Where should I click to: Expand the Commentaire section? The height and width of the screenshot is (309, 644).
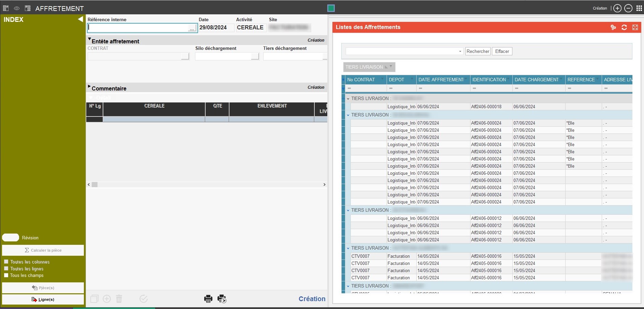coord(90,87)
